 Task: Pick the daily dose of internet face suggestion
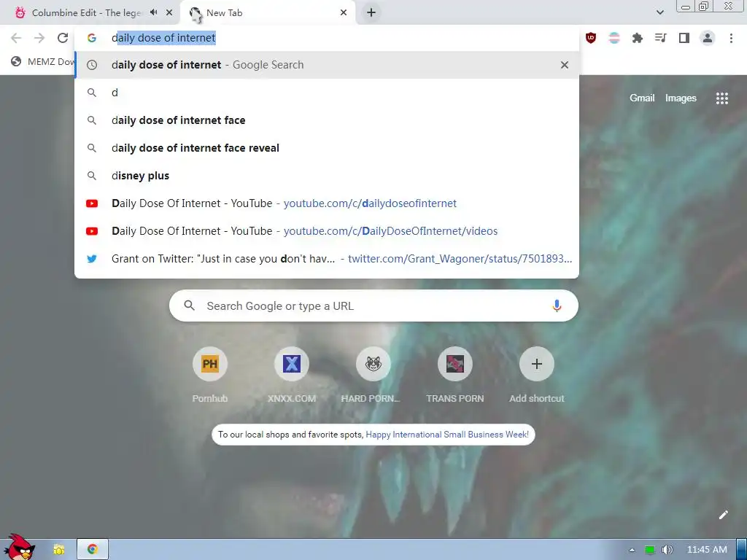[327, 120]
